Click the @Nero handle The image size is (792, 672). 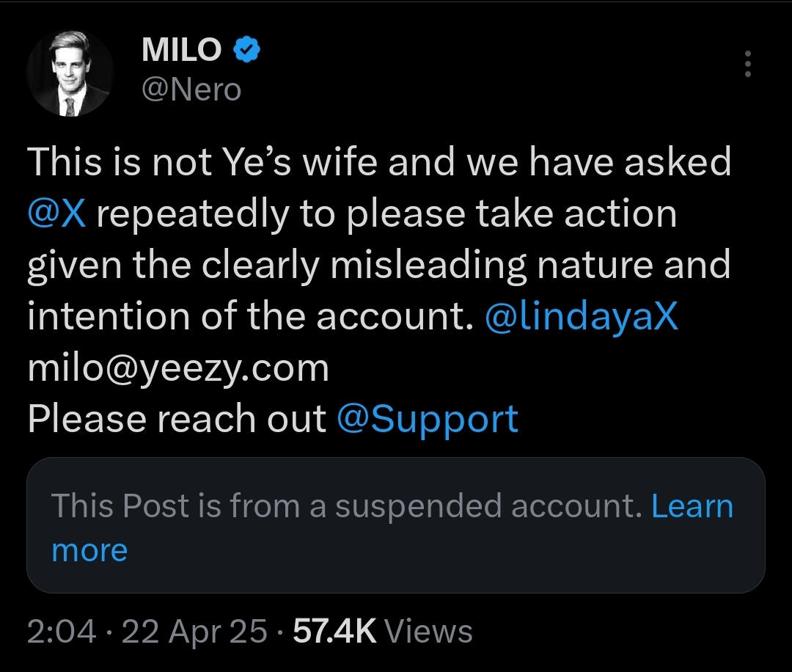(x=191, y=90)
